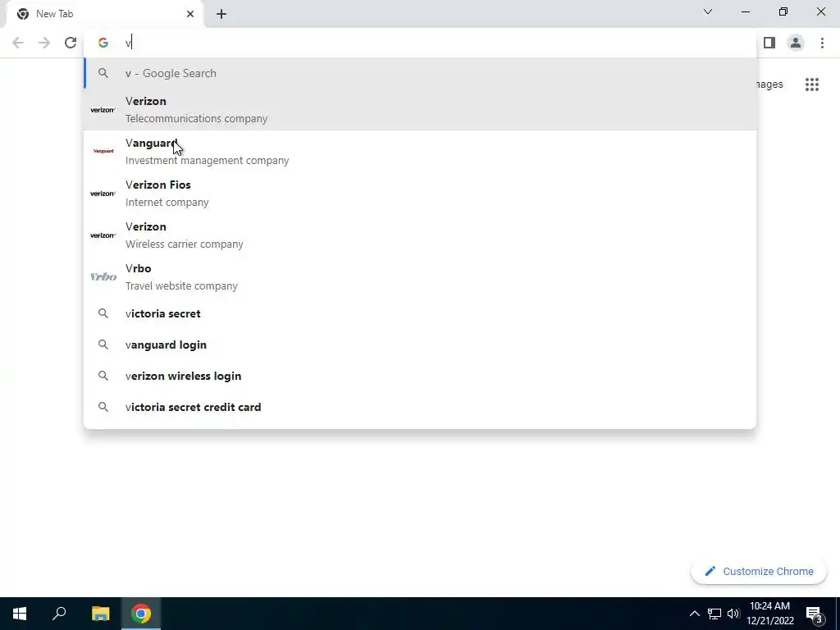This screenshot has width=840, height=630.
Task: Click magnifier icon beside 'victoria secret'
Action: (x=103, y=313)
